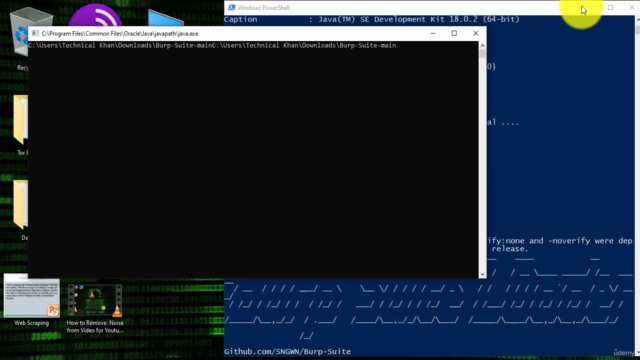Minimize the java.exe console window

433,33
